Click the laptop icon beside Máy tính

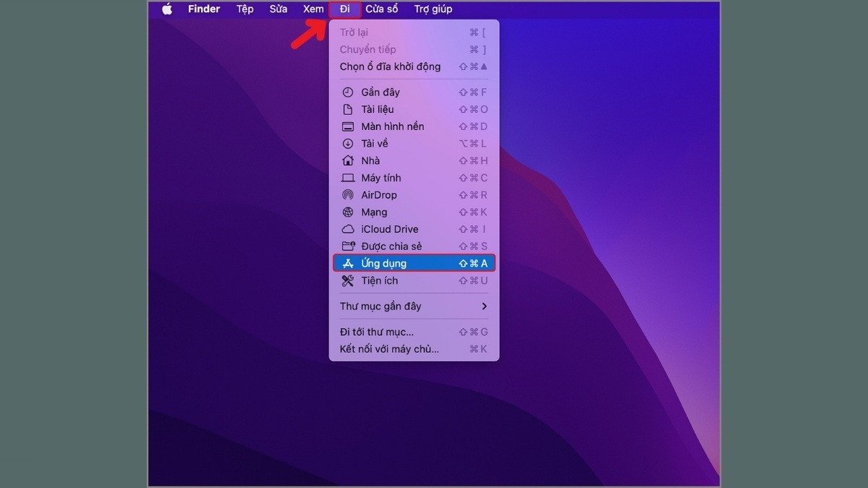[347, 177]
